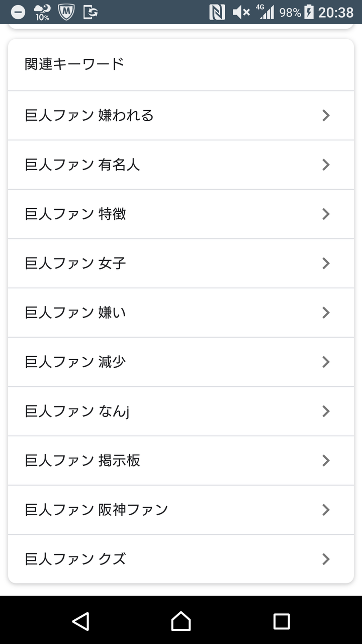This screenshot has width=362, height=644.
Task: Open related keyword 巨人ファン 掲示板
Action: pos(82,461)
